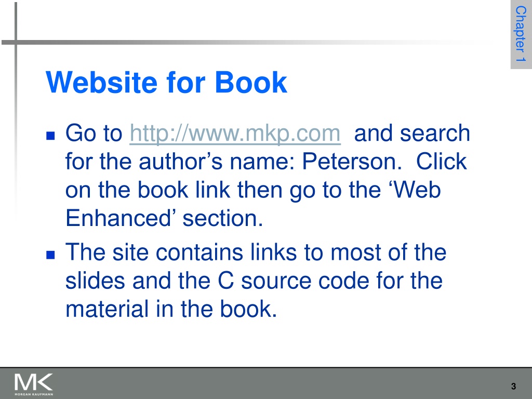
Task: Click the 'Web Enhanced' section phrase
Action: click(253, 204)
